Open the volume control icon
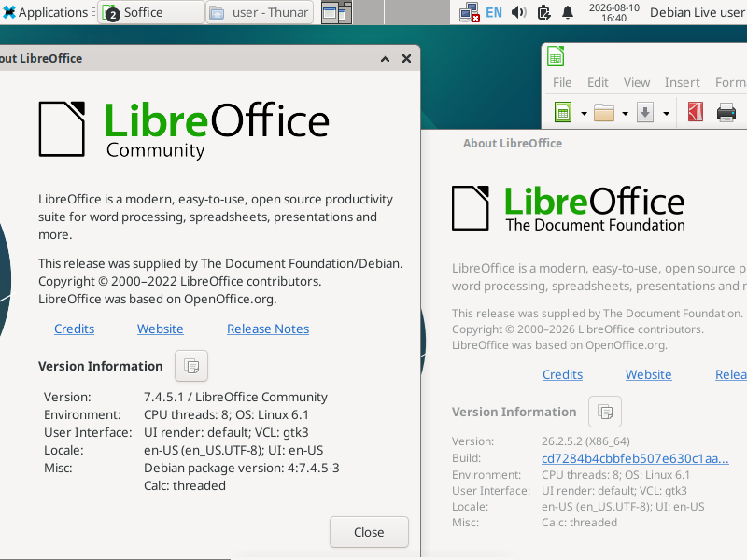Screen dimensions: 747x560 tap(518, 12)
